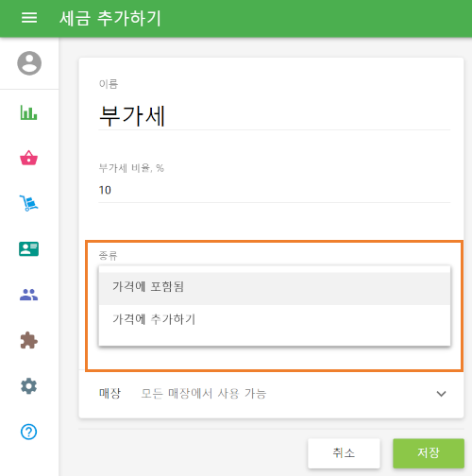Open the Inventory hand truck icon
This screenshot has width=472, height=476.
(x=28, y=203)
